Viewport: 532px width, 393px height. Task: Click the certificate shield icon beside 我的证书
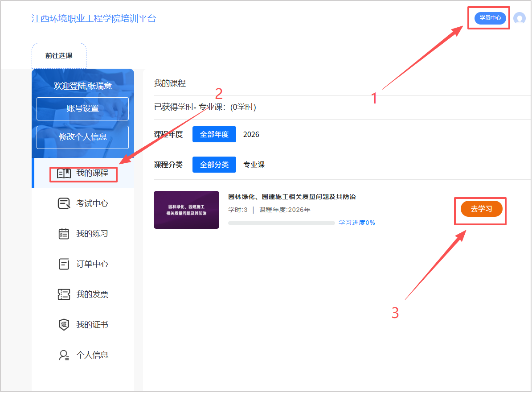click(64, 325)
